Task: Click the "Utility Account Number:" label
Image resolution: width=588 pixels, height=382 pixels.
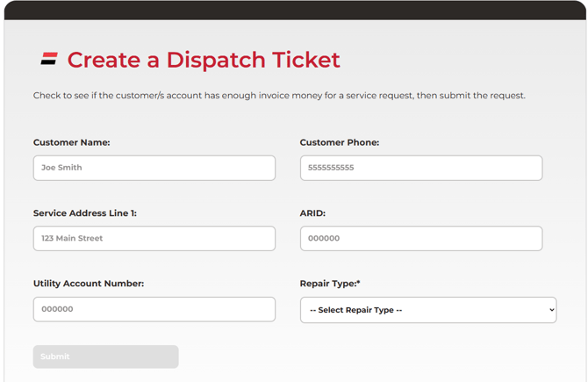Action: [89, 284]
